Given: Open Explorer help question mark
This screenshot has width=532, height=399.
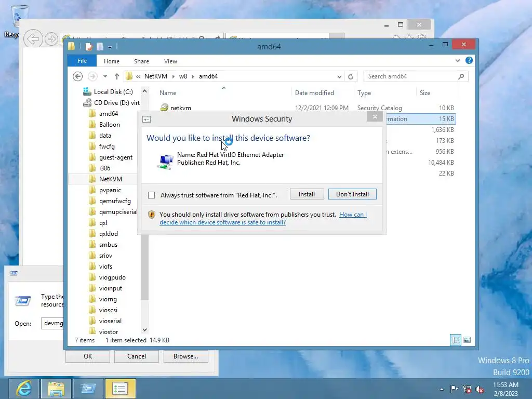Looking at the screenshot, I should [x=469, y=60].
